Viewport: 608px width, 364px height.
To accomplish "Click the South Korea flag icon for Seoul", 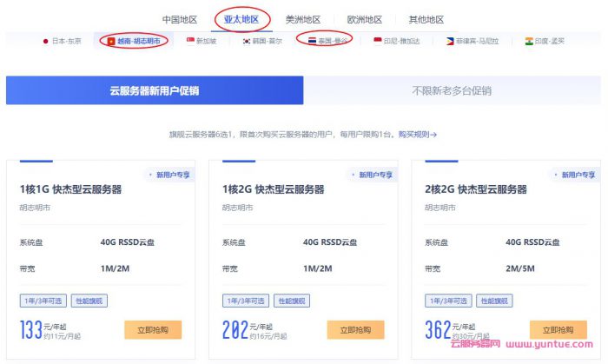I will [x=248, y=41].
